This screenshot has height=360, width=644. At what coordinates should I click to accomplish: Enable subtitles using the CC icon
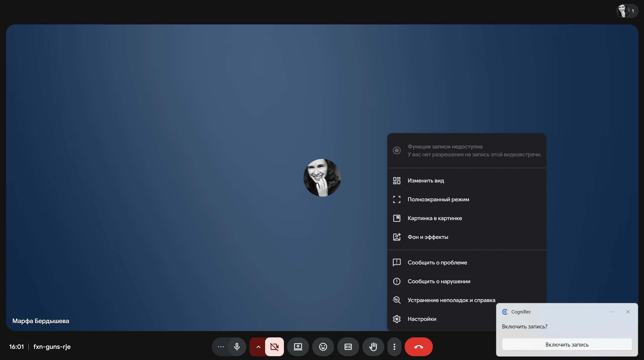click(348, 347)
